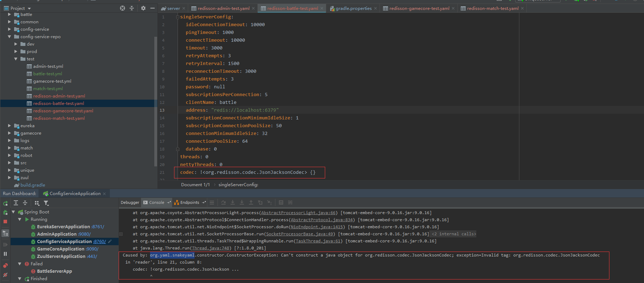
Task: Collapse the Running group
Action: (20, 219)
